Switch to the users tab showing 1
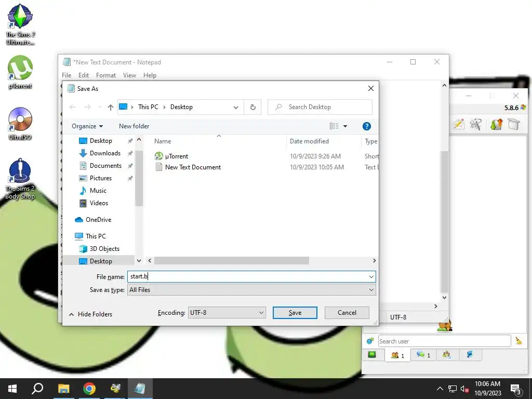 pos(397,355)
